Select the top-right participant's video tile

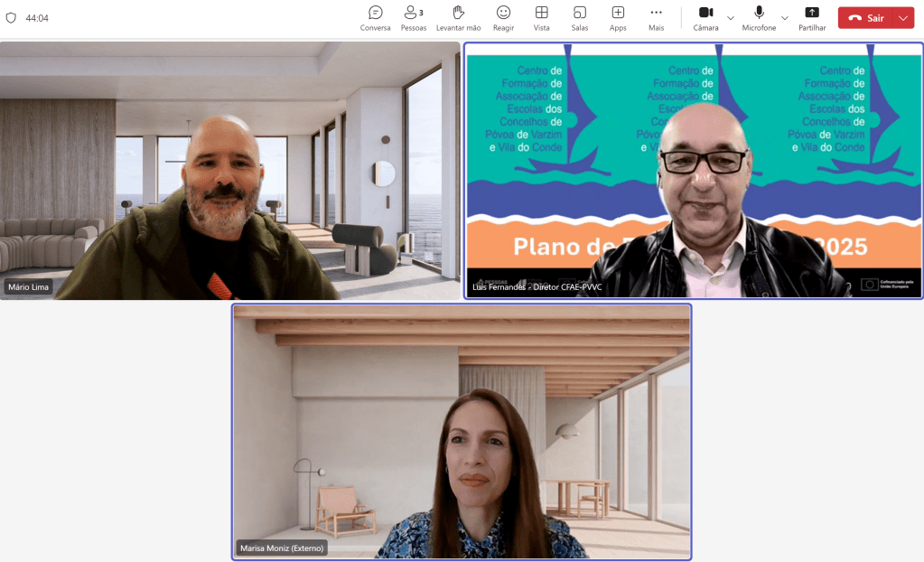click(x=693, y=170)
